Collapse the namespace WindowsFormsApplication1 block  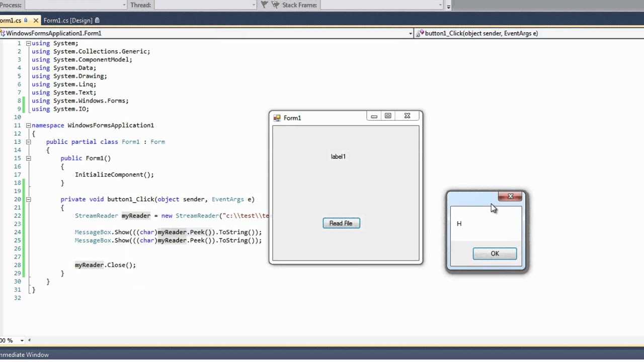click(28, 125)
